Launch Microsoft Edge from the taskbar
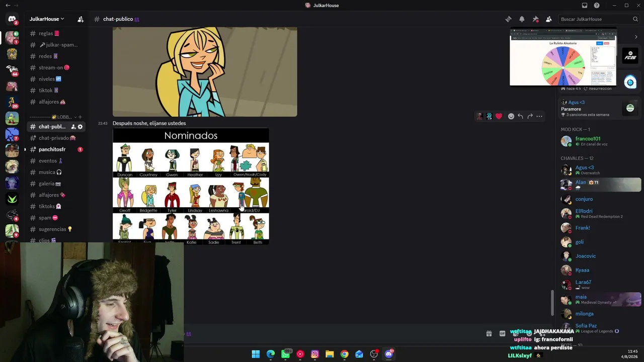The height and width of the screenshot is (362, 644). [271, 354]
